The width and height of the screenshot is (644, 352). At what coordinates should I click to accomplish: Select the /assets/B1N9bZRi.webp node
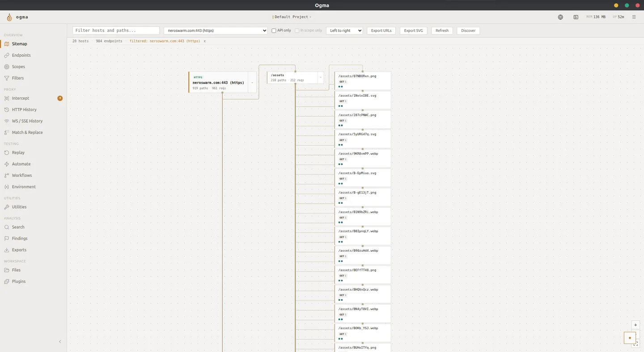[363, 216]
